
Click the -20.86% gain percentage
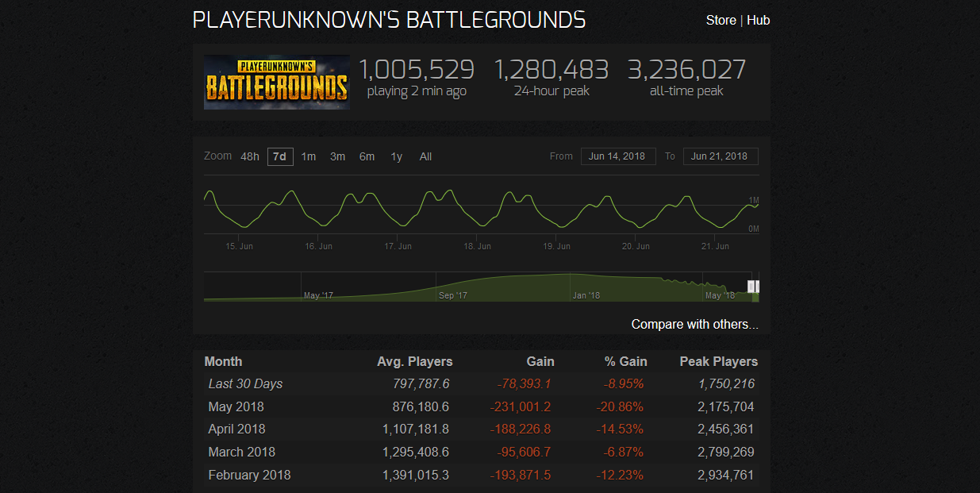pos(621,406)
